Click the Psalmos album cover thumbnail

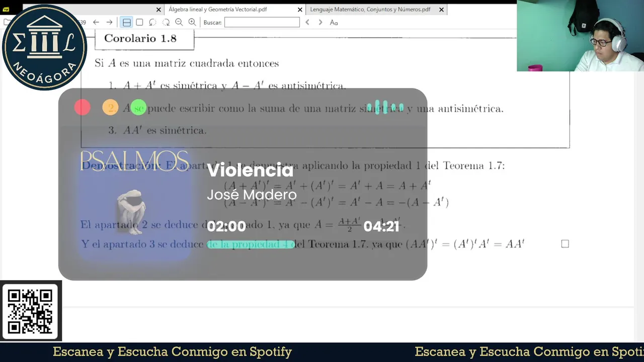pyautogui.click(x=134, y=205)
